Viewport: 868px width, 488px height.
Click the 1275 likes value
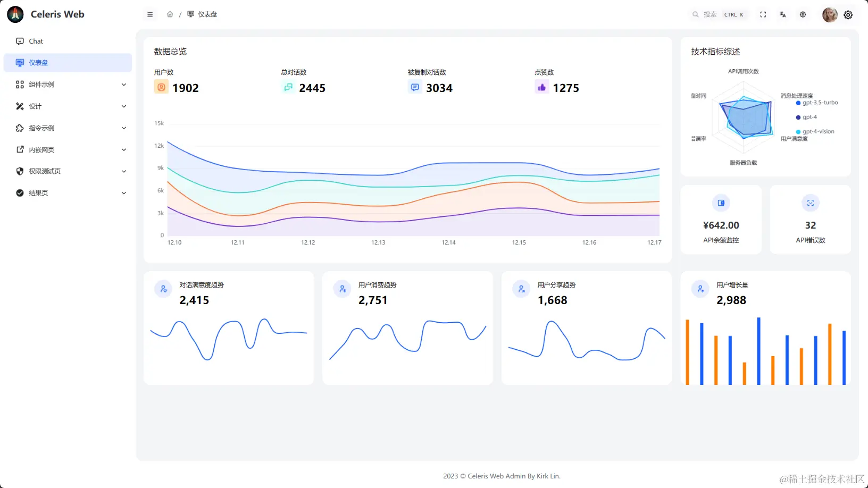[566, 88]
